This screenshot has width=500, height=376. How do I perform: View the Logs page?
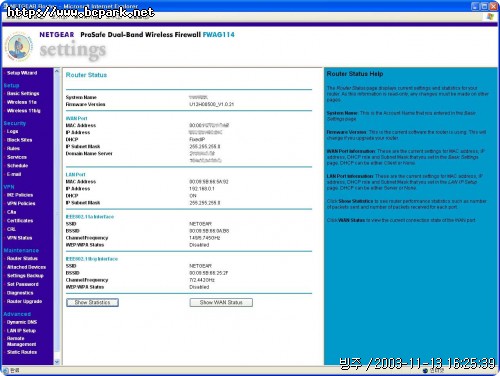click(x=13, y=131)
